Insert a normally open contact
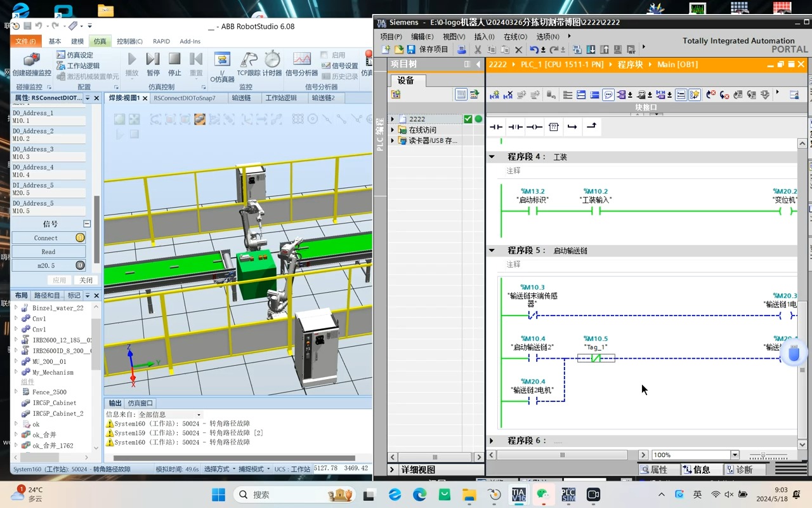The width and height of the screenshot is (812, 508). click(x=496, y=127)
